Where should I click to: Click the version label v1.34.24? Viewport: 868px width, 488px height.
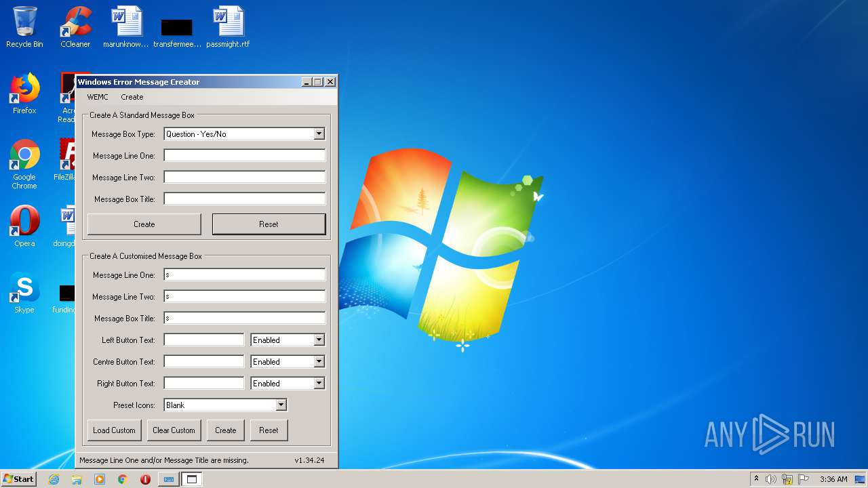pyautogui.click(x=309, y=460)
